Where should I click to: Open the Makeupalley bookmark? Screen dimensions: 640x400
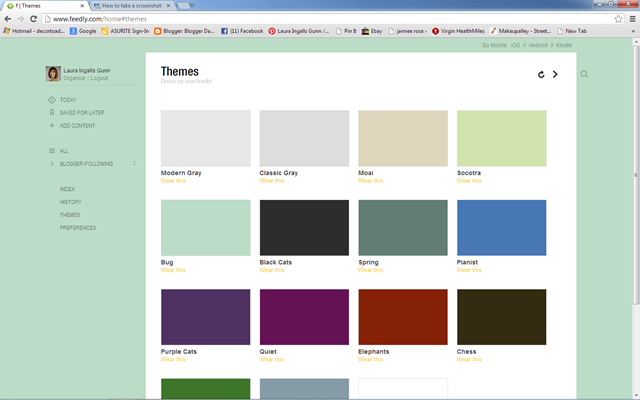point(520,31)
